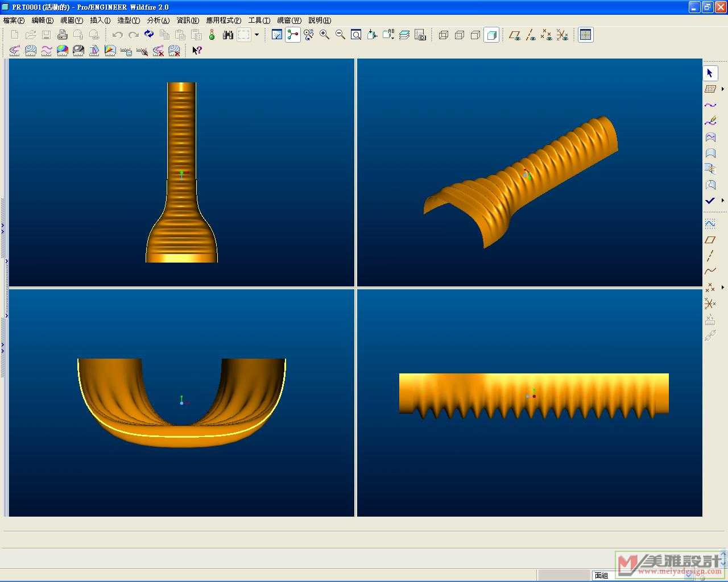Open the 面組 filter dropdown
The height and width of the screenshot is (582, 728).
coord(688,575)
